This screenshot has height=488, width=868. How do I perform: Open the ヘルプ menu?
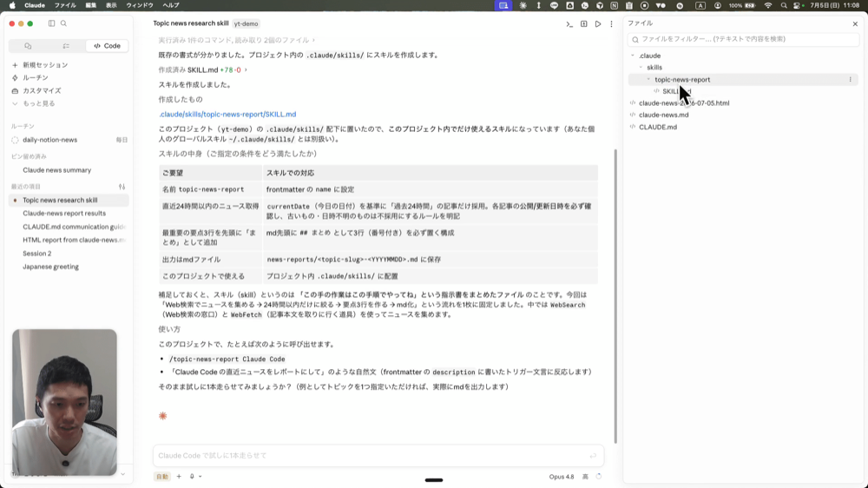tap(170, 5)
